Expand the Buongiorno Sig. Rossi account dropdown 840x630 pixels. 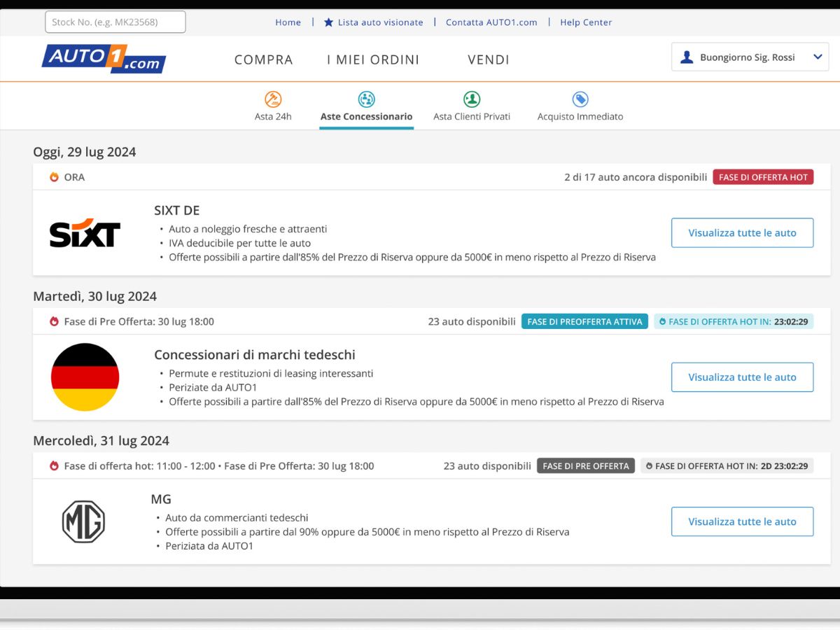817,57
